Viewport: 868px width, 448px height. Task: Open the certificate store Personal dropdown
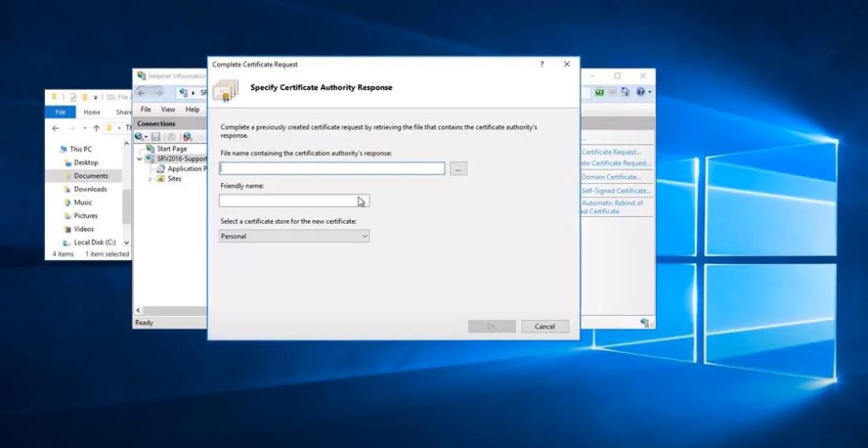(x=294, y=236)
